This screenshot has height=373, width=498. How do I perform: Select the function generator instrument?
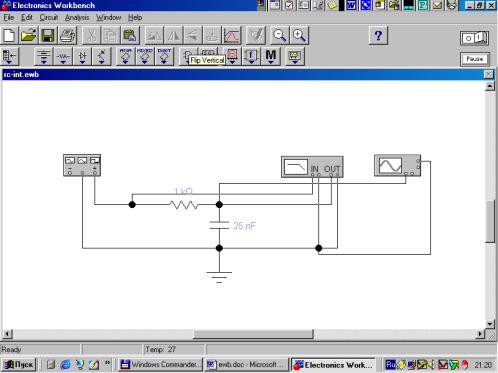[x=82, y=165]
